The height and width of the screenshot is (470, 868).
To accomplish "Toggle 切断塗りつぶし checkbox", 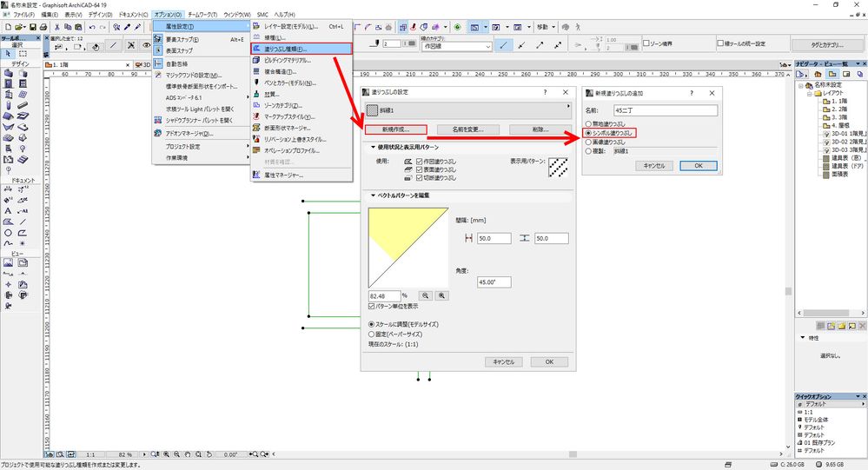I will [419, 178].
